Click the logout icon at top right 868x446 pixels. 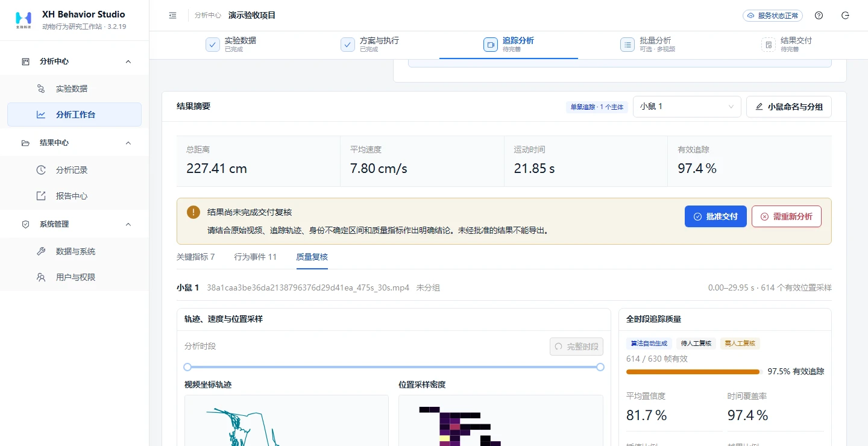845,16
